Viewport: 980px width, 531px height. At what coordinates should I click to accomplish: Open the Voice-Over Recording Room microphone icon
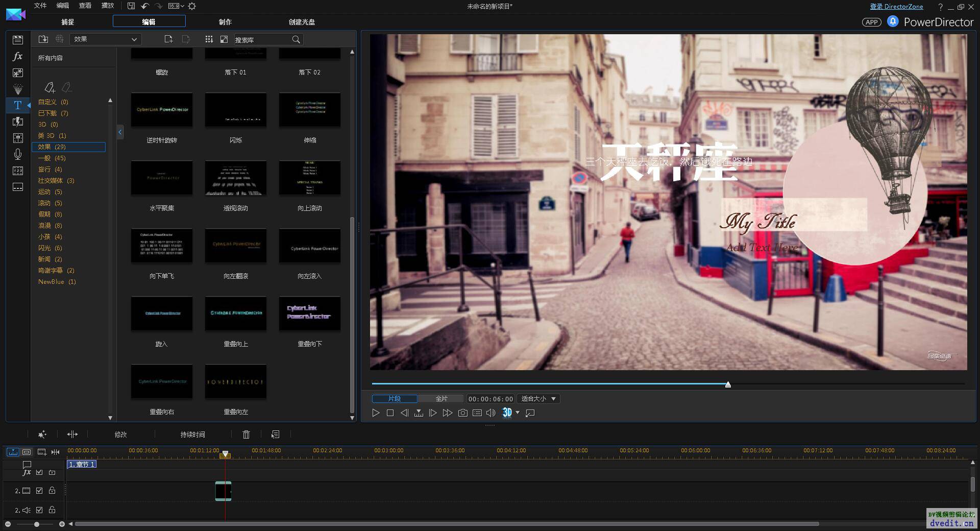(18, 154)
